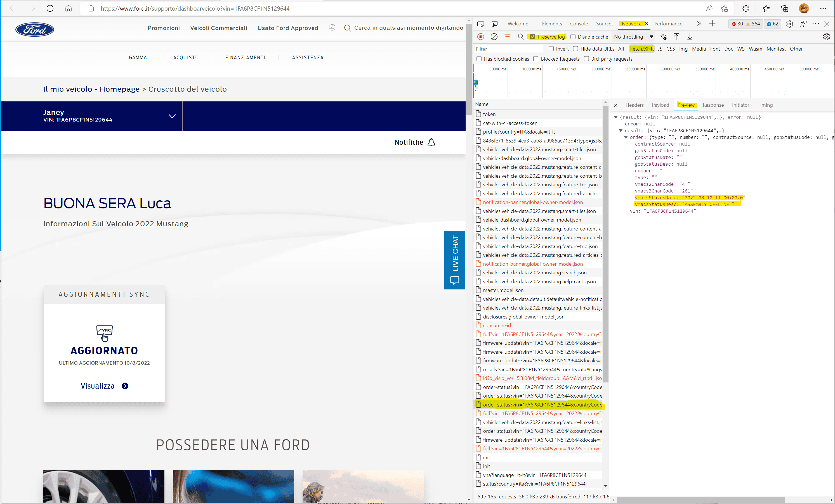This screenshot has width=835, height=504.
Task: Select the ASSISTENZA menu item
Action: coord(308,58)
